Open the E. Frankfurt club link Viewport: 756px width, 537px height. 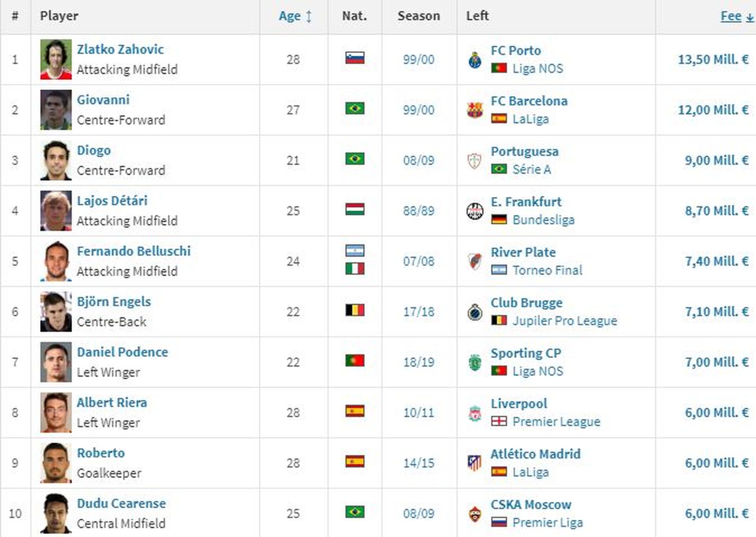click(x=526, y=202)
